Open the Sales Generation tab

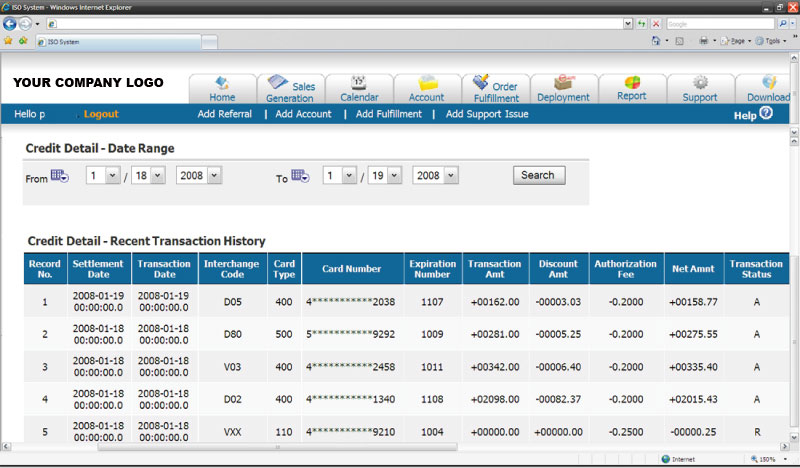click(x=290, y=89)
